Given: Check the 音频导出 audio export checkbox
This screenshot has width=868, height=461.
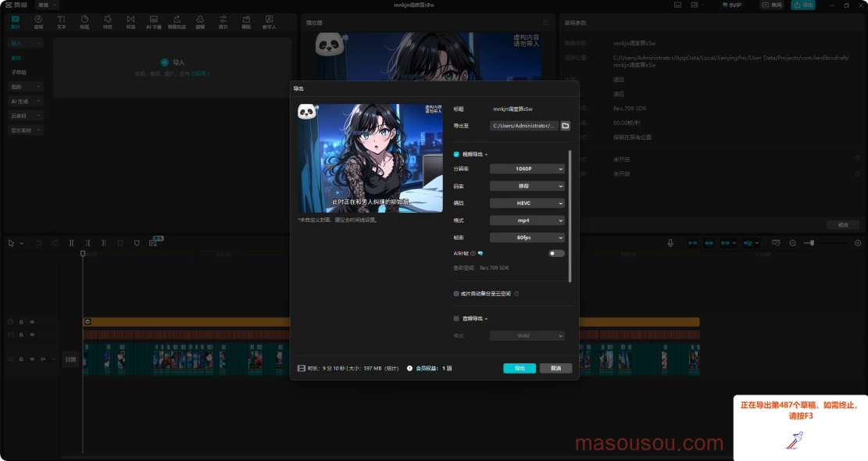Looking at the screenshot, I should click(x=456, y=319).
